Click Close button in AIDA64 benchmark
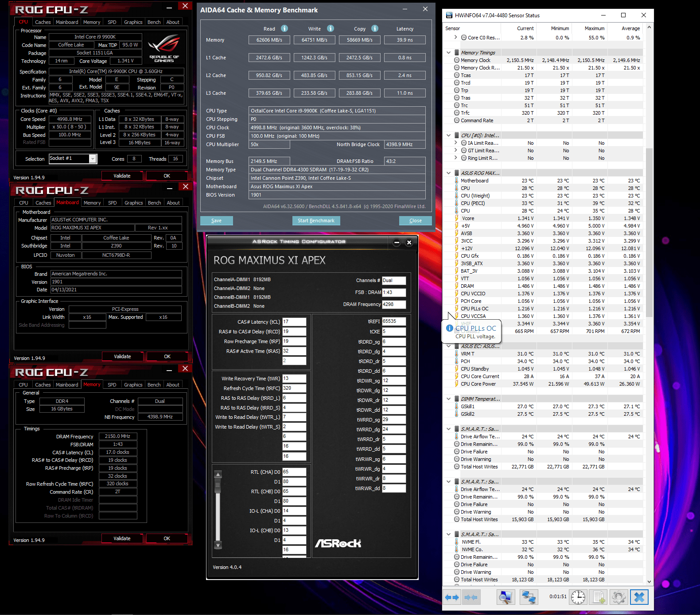The image size is (700, 615). tap(416, 220)
